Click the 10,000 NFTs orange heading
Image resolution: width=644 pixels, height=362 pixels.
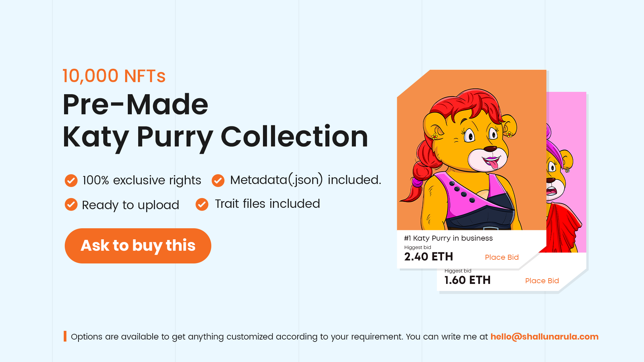(x=114, y=76)
